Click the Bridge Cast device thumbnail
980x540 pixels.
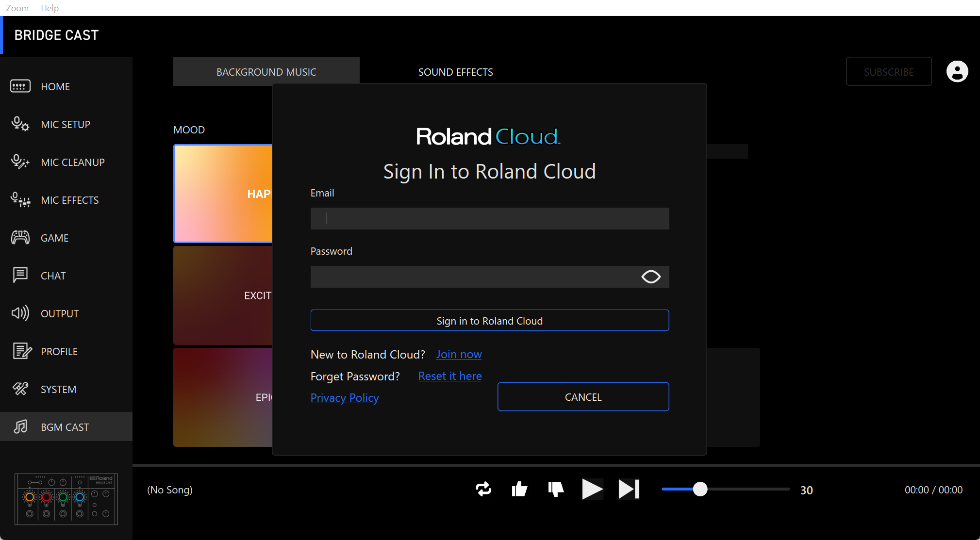tap(66, 499)
